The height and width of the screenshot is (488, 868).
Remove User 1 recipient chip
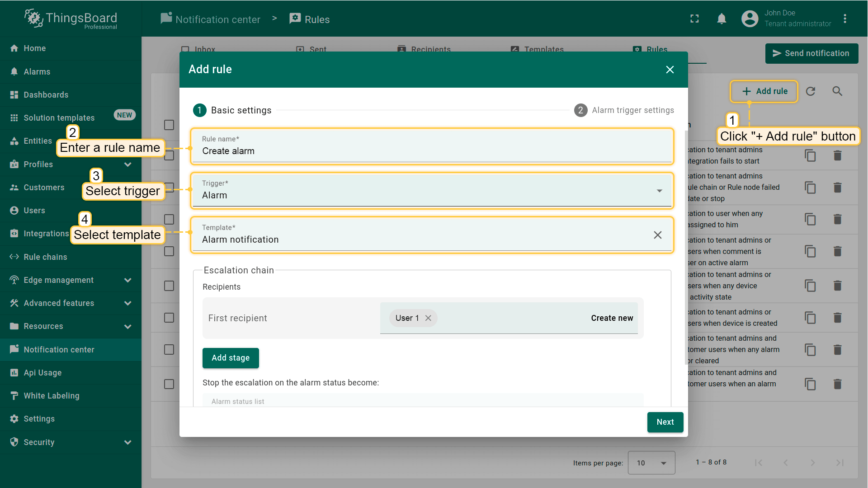click(428, 318)
